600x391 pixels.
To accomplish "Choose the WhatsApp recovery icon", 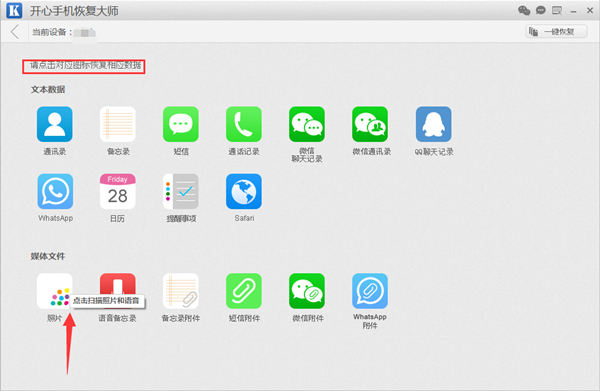I will point(55,191).
